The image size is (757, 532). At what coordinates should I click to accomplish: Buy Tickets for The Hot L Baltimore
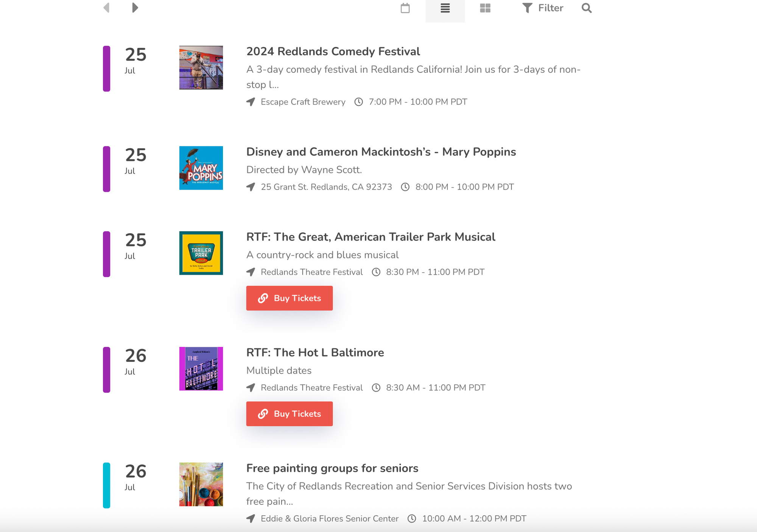click(x=290, y=414)
